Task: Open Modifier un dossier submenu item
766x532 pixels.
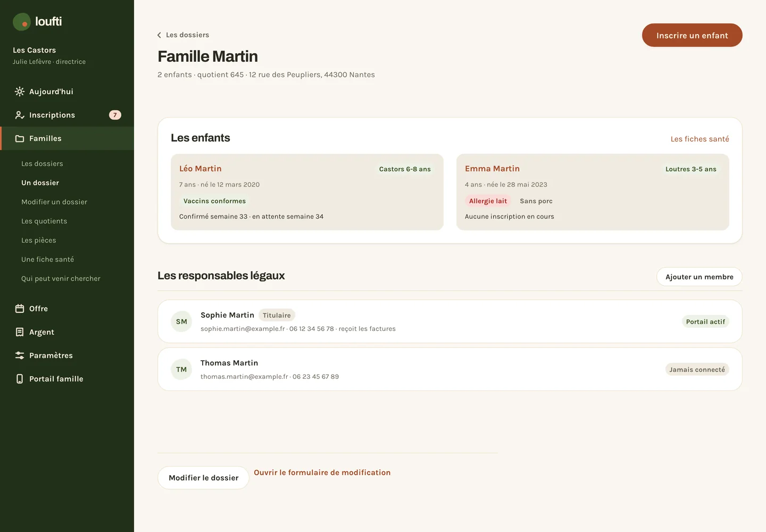Action: (54, 202)
